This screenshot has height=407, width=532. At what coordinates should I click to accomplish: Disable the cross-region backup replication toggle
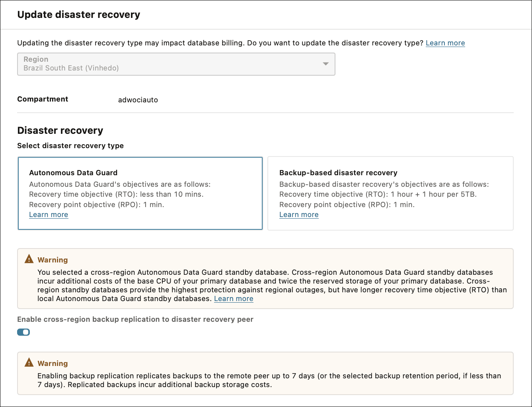[x=23, y=332]
